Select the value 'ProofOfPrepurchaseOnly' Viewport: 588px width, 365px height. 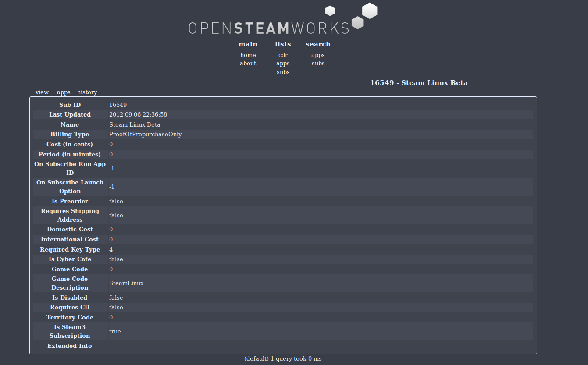click(146, 135)
